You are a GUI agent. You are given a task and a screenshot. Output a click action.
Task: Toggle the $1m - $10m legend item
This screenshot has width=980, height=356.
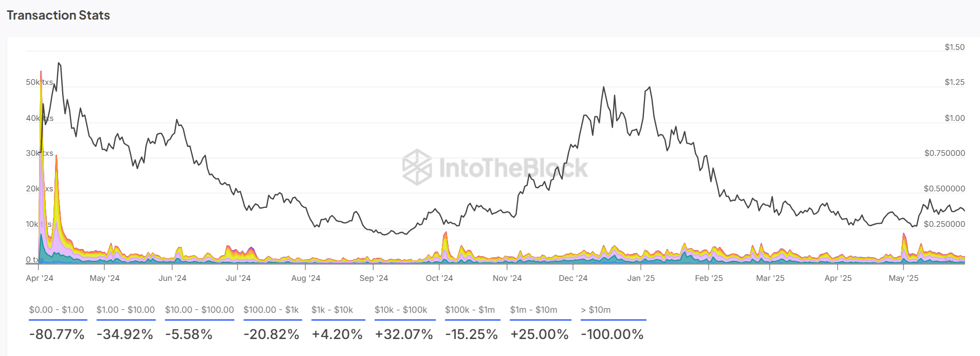(x=533, y=310)
